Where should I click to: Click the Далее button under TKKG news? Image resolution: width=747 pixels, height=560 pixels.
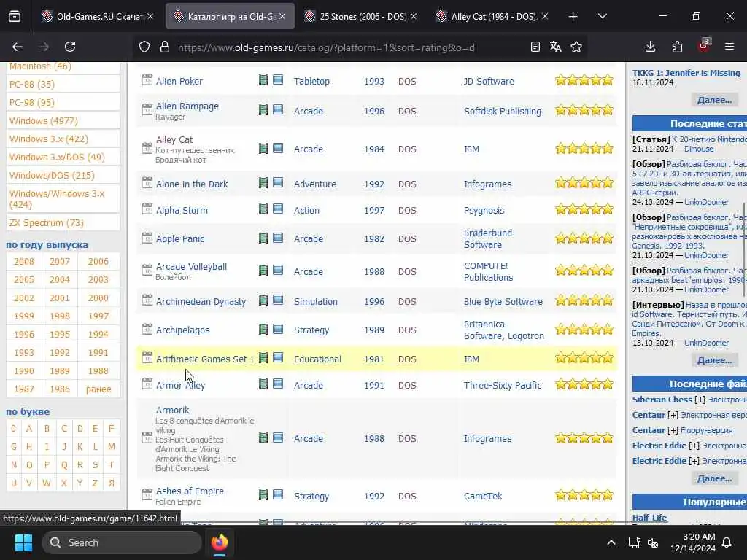[714, 100]
